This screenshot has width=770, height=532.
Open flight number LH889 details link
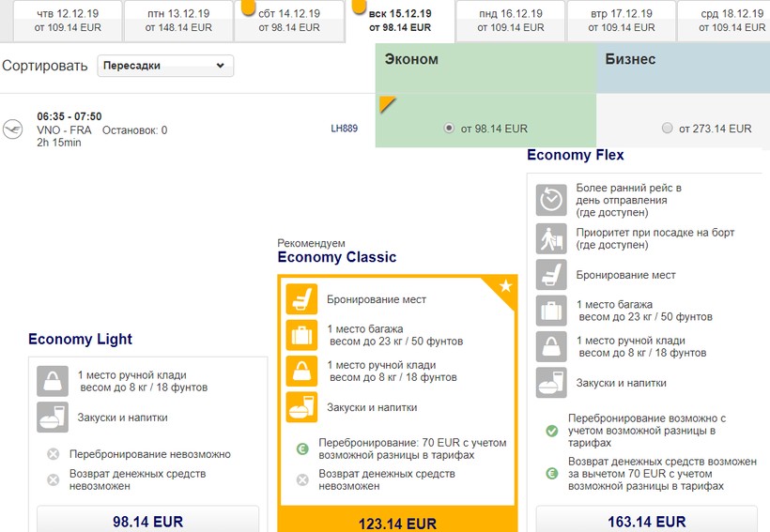click(x=344, y=129)
